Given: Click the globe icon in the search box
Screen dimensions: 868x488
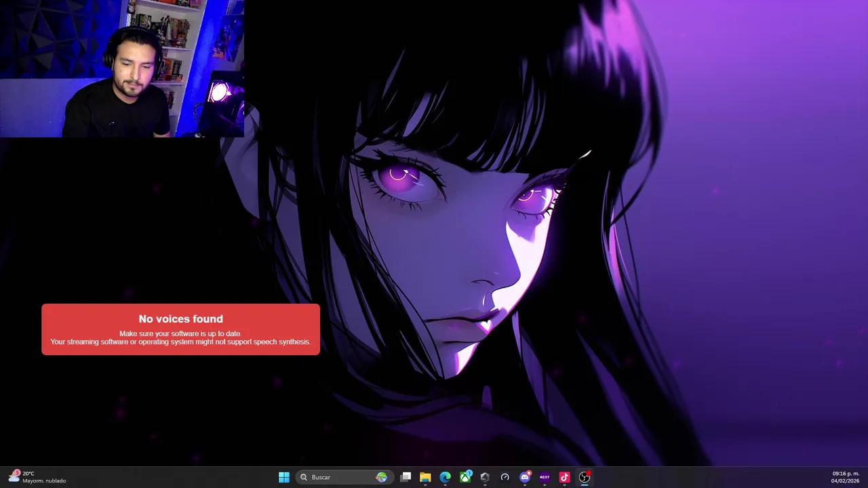Looking at the screenshot, I should 382,477.
